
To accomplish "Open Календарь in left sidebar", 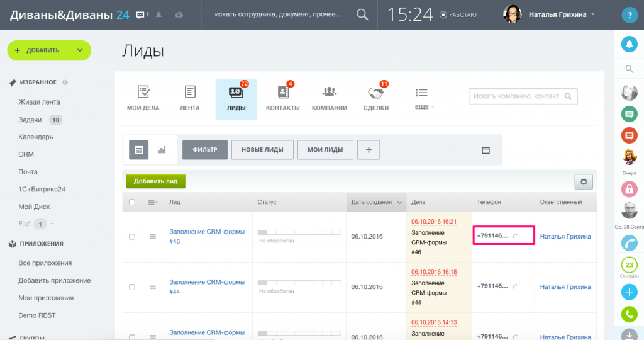I will [x=36, y=137].
